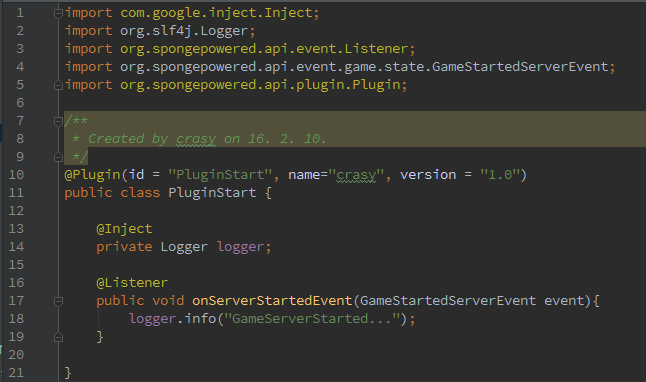This screenshot has width=646, height=382.
Task: Collapse the imports fold marker at line 1
Action: tap(59, 14)
